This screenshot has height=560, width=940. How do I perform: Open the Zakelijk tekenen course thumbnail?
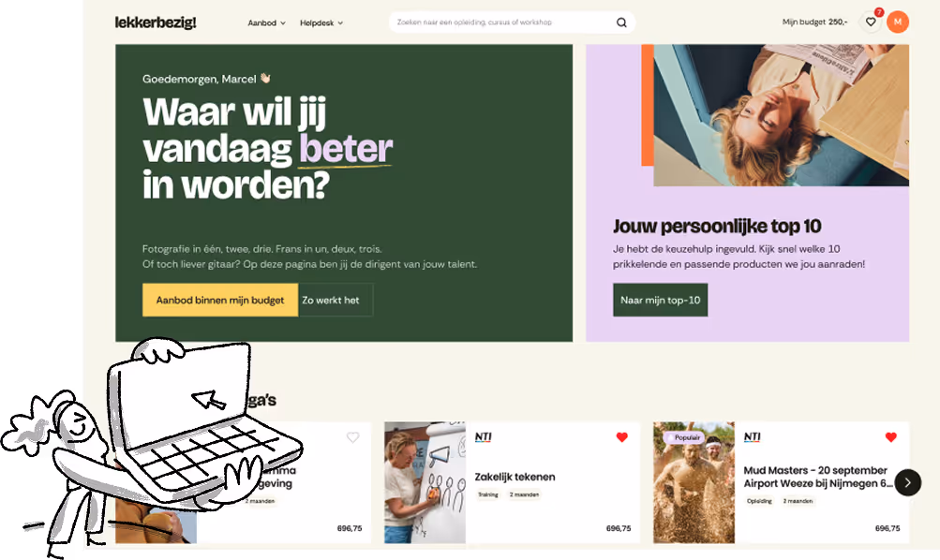(x=425, y=482)
